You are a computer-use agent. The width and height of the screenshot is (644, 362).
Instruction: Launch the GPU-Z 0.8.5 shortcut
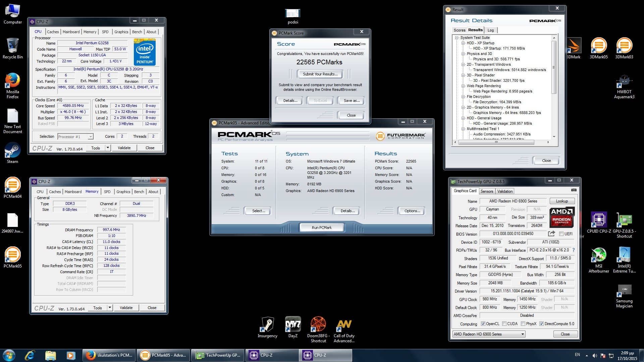pos(624,225)
